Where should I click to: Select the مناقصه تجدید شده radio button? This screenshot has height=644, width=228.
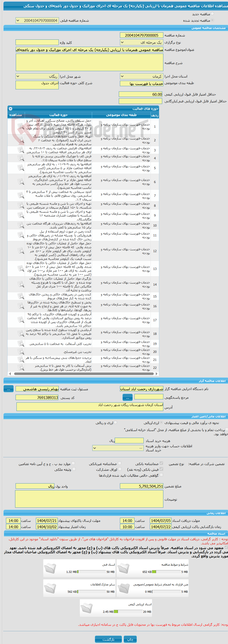coord(212,20)
